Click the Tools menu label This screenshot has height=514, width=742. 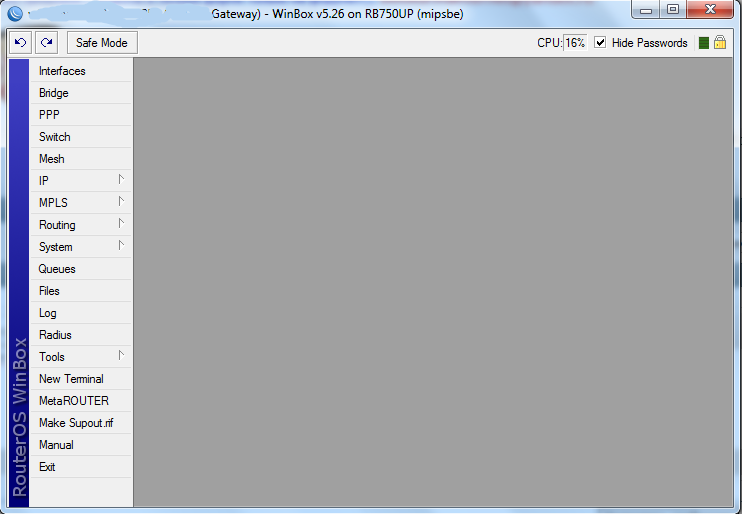[x=52, y=357]
